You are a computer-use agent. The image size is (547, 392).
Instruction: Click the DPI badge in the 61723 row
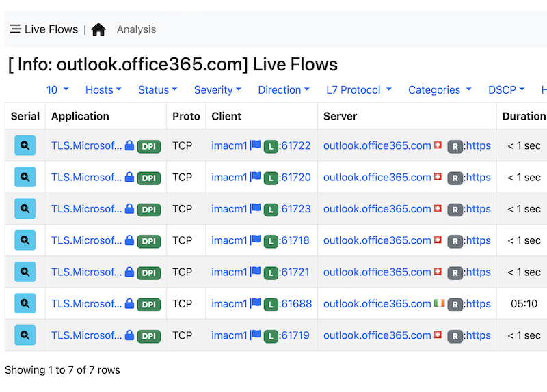[149, 210]
